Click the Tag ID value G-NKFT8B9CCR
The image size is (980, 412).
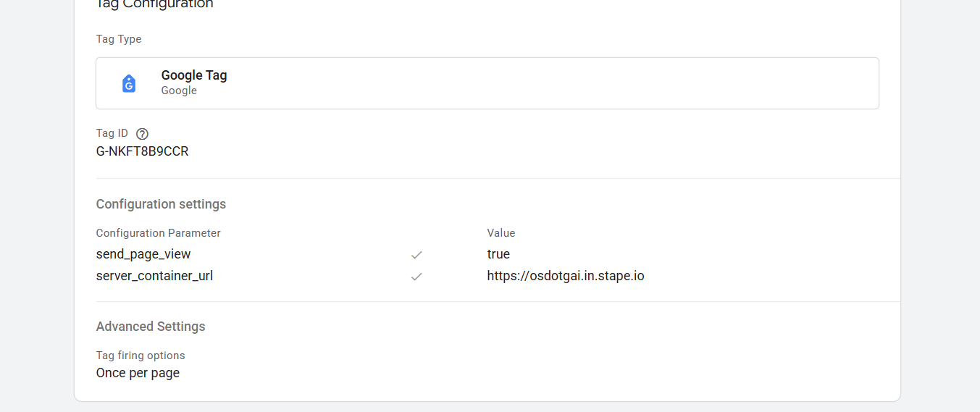coord(143,151)
